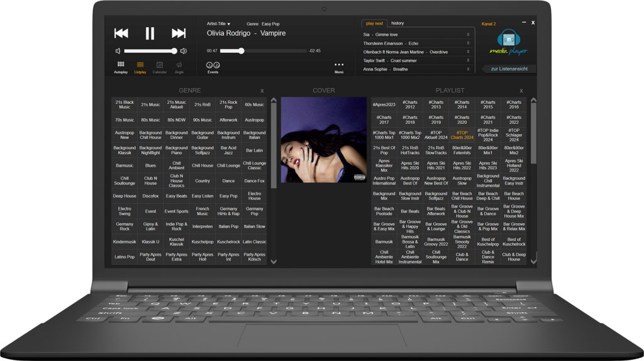Select the play next tab
Screen dimensions: 644x361
374,23
